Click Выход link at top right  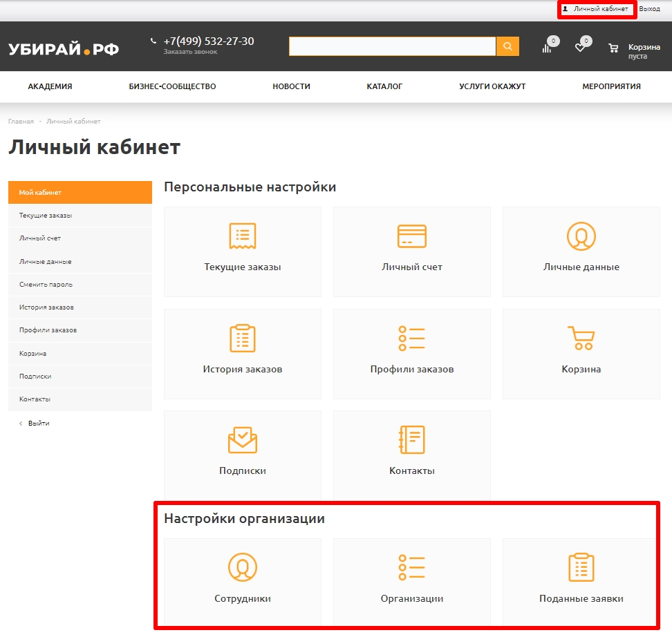pos(649,8)
